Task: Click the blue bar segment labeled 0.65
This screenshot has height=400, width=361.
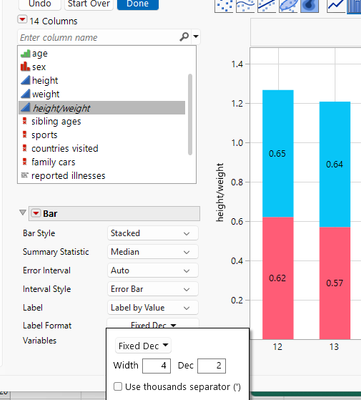Action: pyautogui.click(x=278, y=153)
